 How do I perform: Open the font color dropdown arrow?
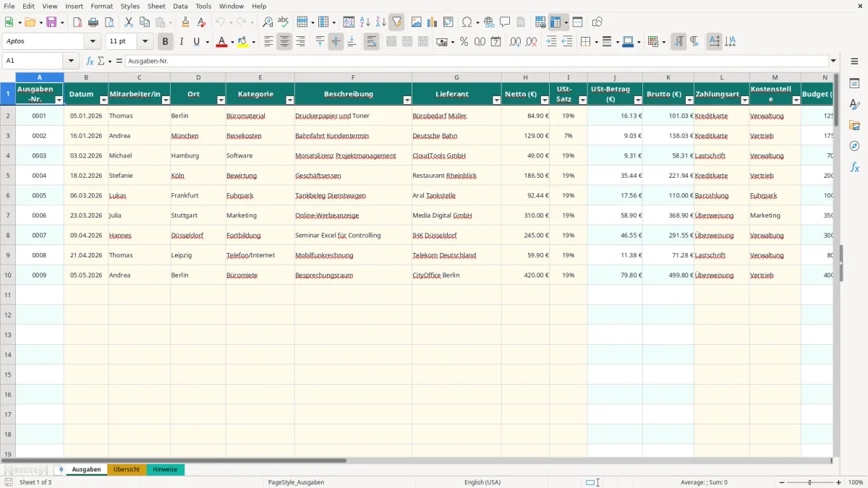[x=233, y=42]
